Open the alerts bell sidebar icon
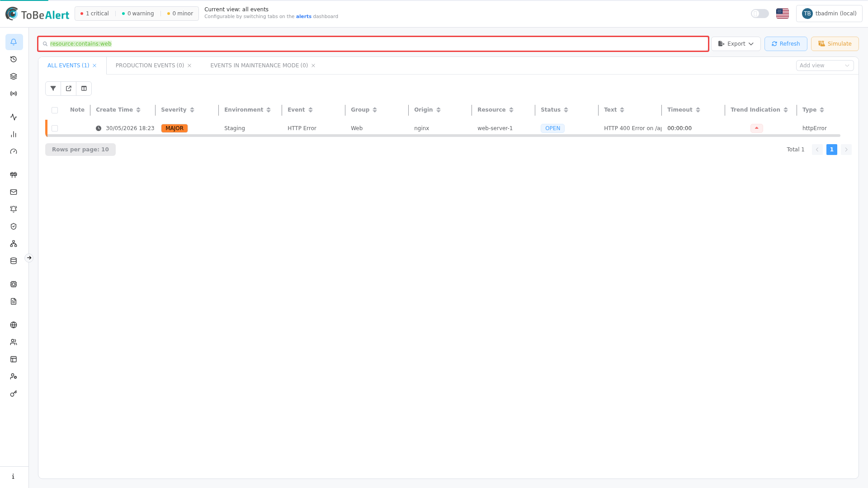The image size is (868, 488). click(14, 42)
